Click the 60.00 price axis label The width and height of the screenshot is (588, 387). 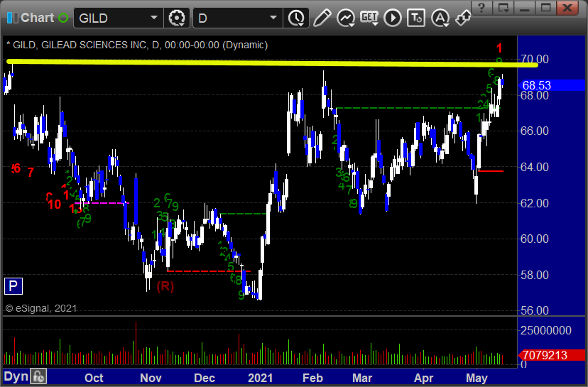point(535,239)
